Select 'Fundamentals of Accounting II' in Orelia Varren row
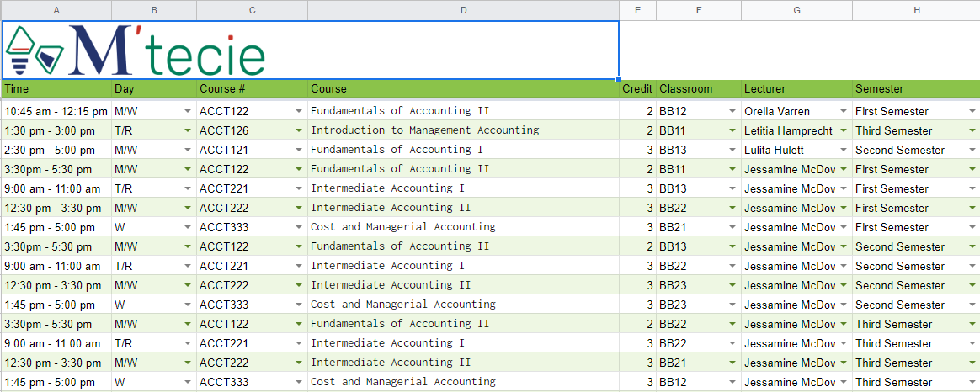Viewport: 980px width, 392px height. (x=463, y=112)
